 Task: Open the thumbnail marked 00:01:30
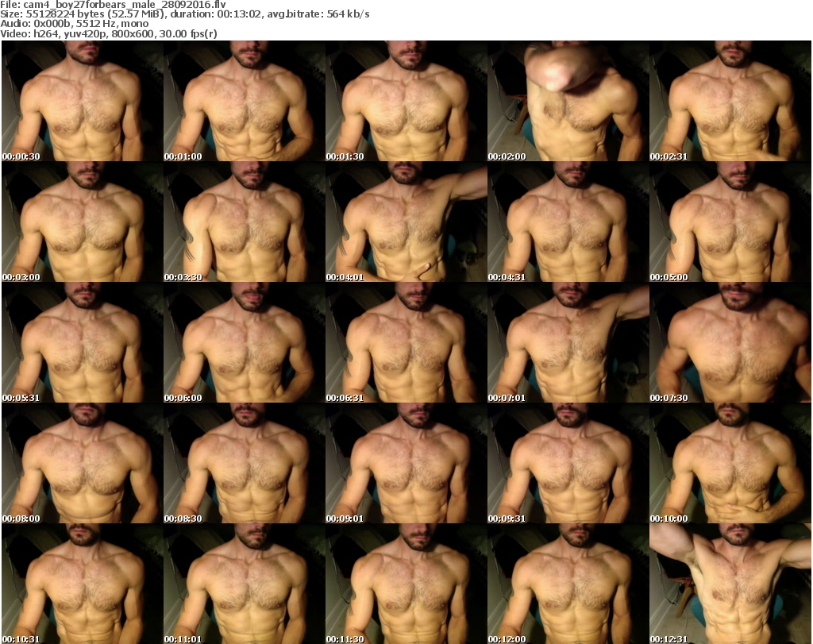406,102
